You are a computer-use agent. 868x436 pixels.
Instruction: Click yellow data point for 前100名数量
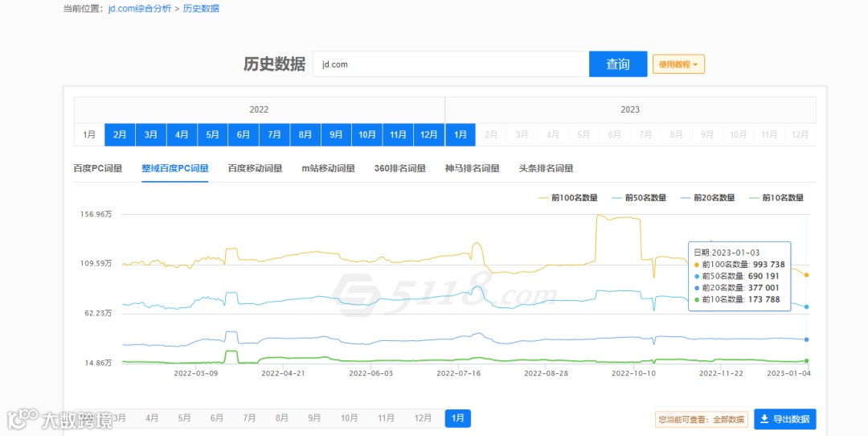pyautogui.click(x=807, y=275)
